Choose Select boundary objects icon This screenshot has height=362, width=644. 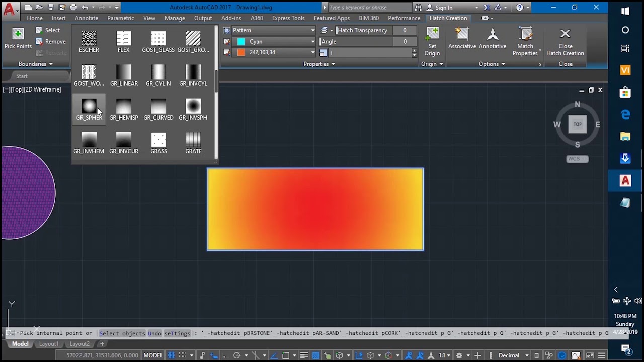point(39,30)
